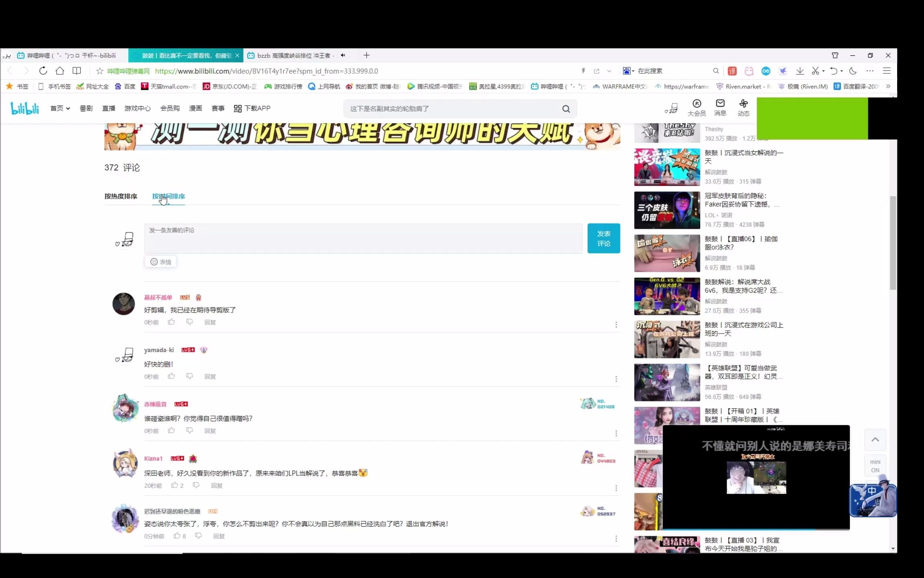Expand overflow bookmarks chevron
This screenshot has width=924, height=578.
[888, 86]
